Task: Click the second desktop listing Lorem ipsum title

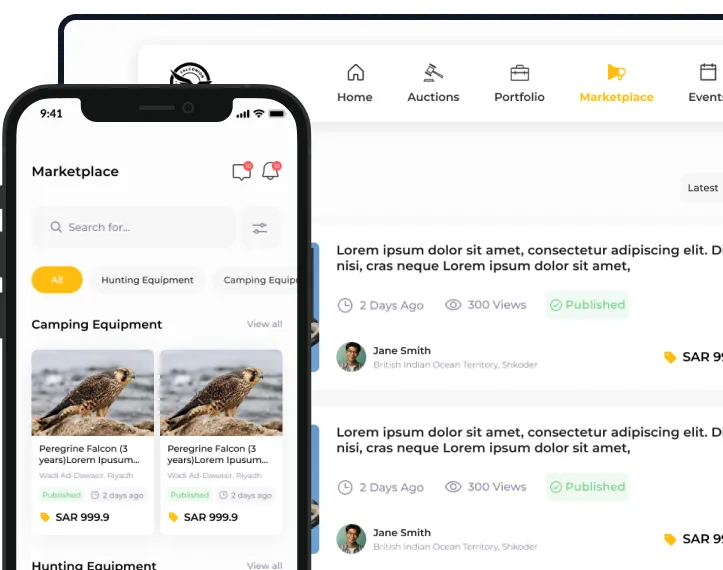Action: (529, 440)
